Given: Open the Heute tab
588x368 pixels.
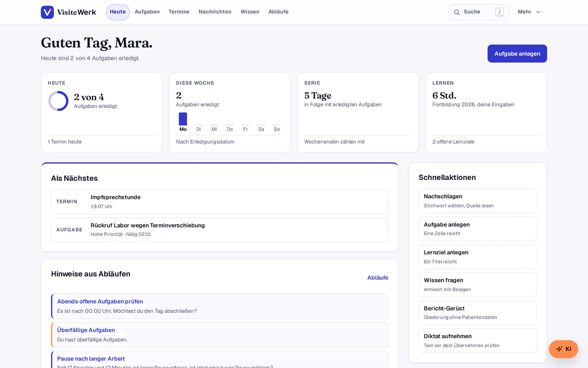Looking at the screenshot, I should click(118, 12).
